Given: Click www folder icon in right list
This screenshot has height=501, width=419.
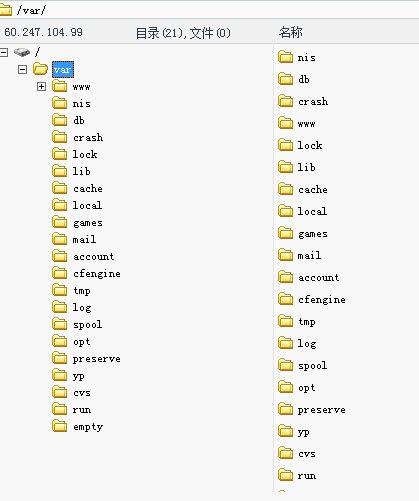Looking at the screenshot, I should click(x=286, y=123).
